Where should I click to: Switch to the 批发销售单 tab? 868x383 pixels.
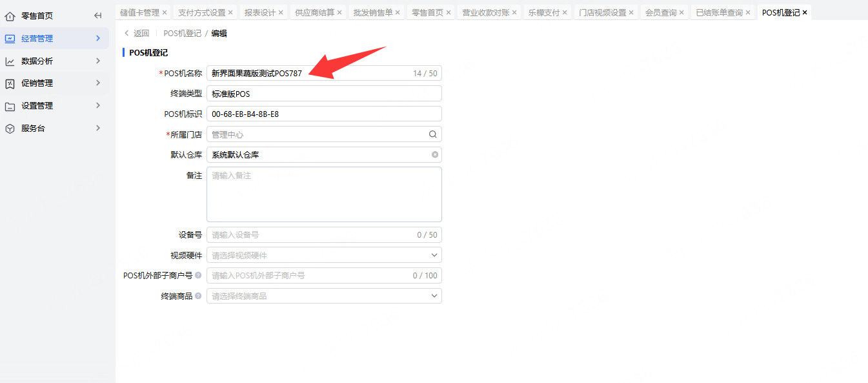point(373,12)
